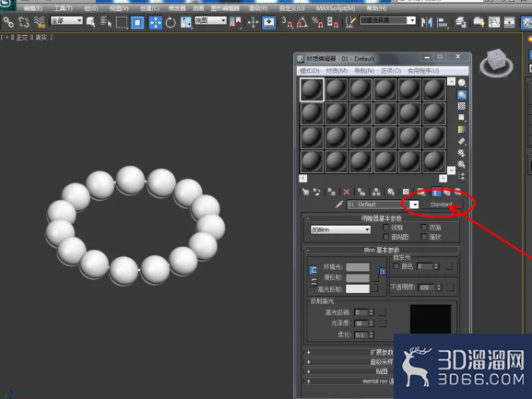Tick the self-illumination 颜色 checkbox

point(396,266)
